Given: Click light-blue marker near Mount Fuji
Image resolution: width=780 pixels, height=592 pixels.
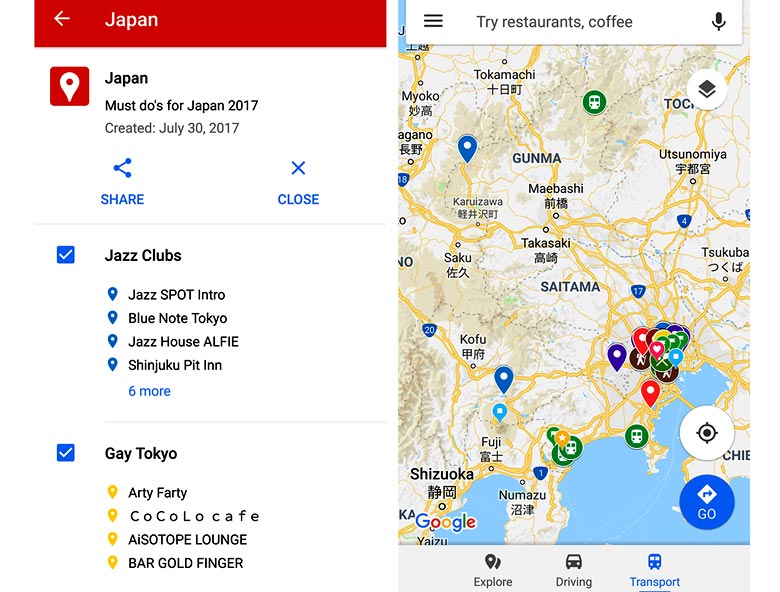Looking at the screenshot, I should click(499, 412).
